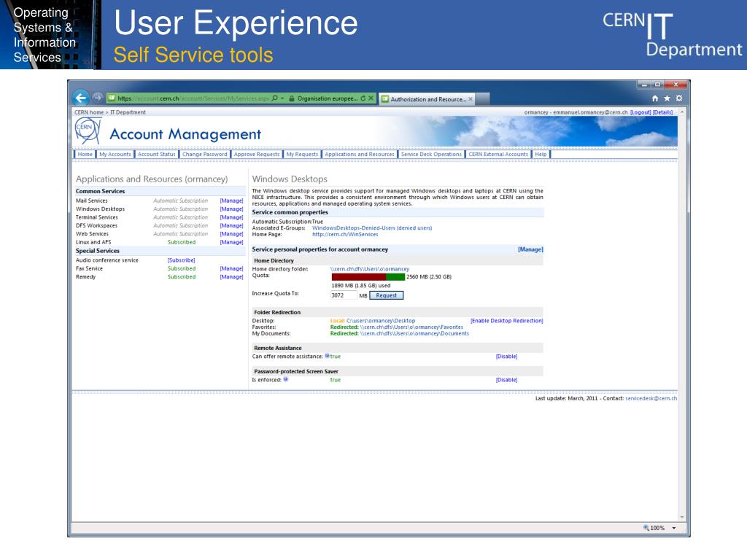
Task: Manage the Terminal Services entry
Action: pyautogui.click(x=231, y=217)
